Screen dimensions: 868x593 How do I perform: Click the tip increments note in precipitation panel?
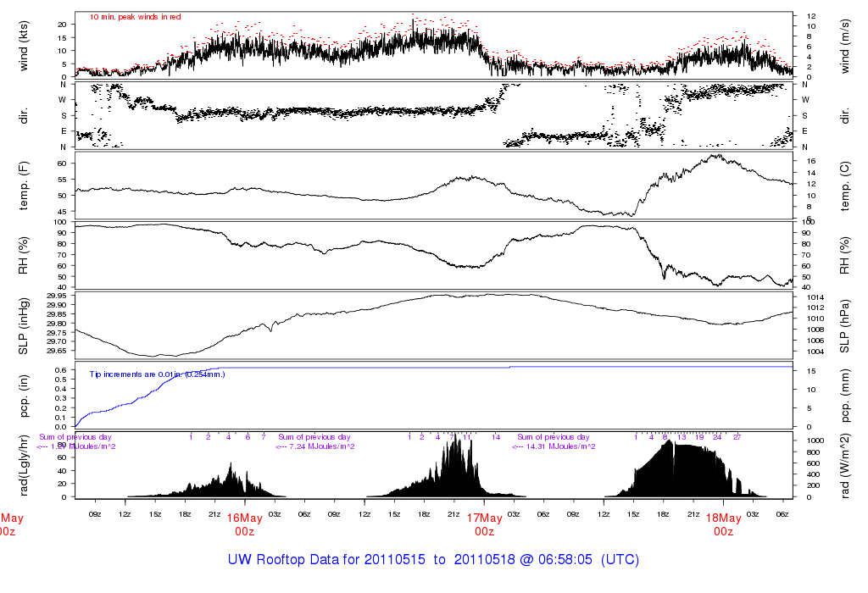point(157,374)
